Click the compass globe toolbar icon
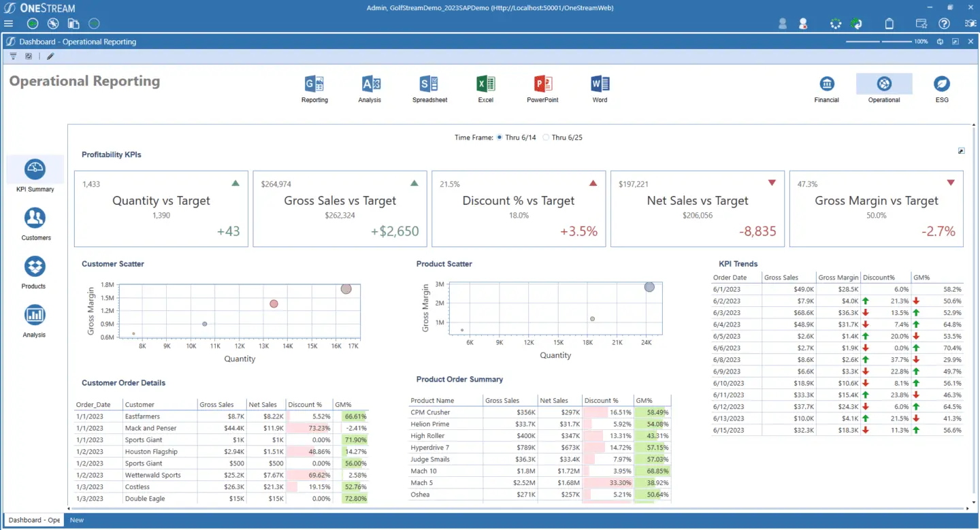The width and height of the screenshot is (980, 530). 53,24
